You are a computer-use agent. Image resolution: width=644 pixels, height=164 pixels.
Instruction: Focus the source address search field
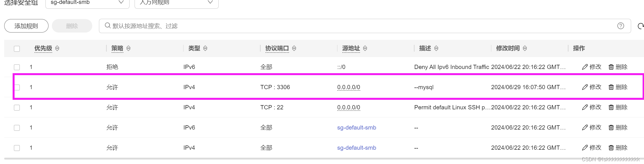click(365, 26)
